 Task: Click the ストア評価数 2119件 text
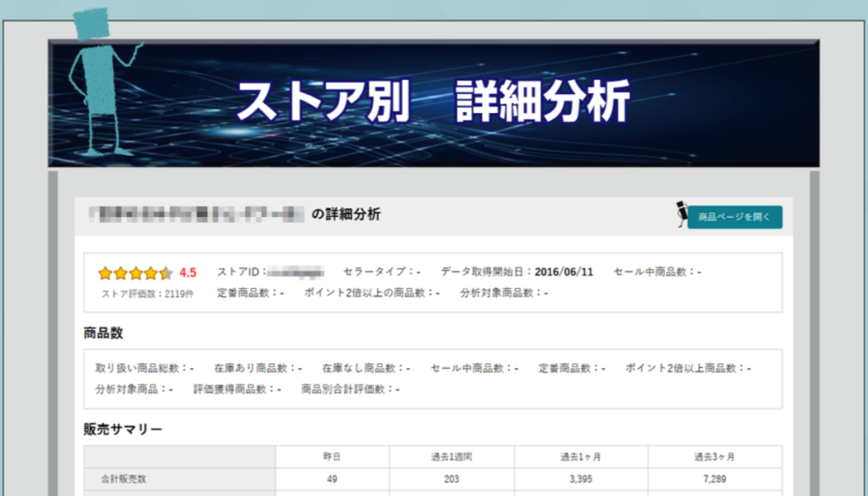point(147,293)
